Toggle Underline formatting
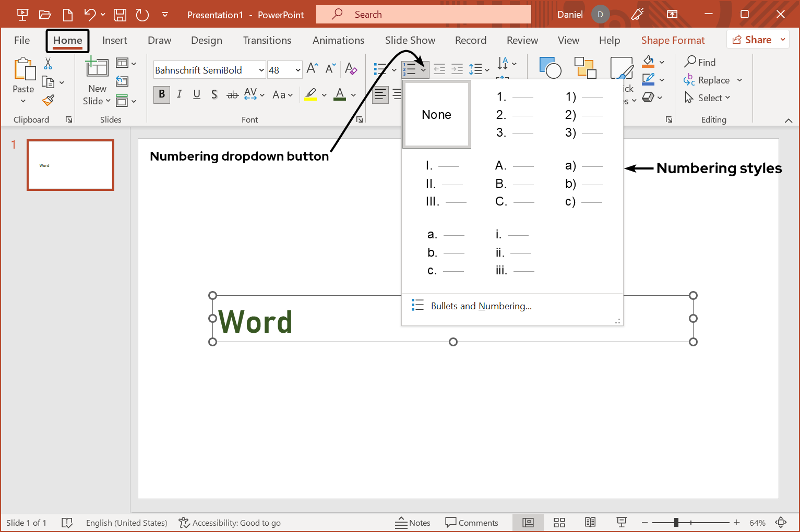This screenshot has width=800, height=532. point(197,94)
